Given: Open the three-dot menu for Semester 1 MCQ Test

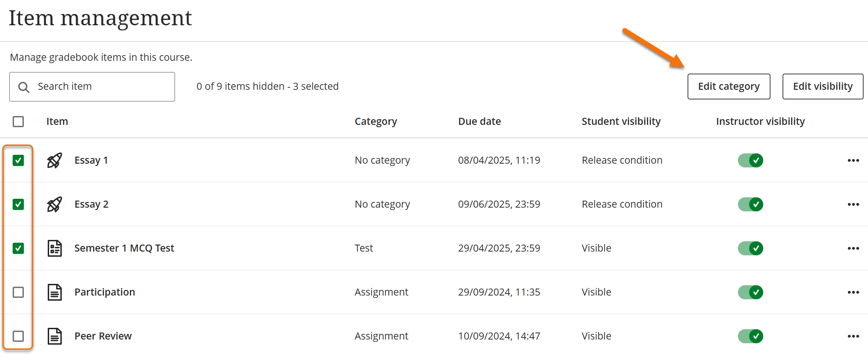Looking at the screenshot, I should (x=853, y=248).
